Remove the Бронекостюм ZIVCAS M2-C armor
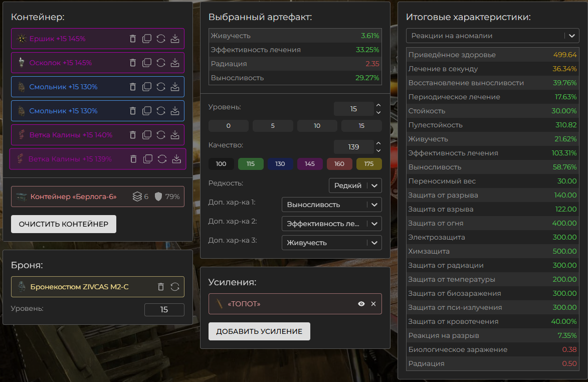This screenshot has width=588, height=382. 161,287
